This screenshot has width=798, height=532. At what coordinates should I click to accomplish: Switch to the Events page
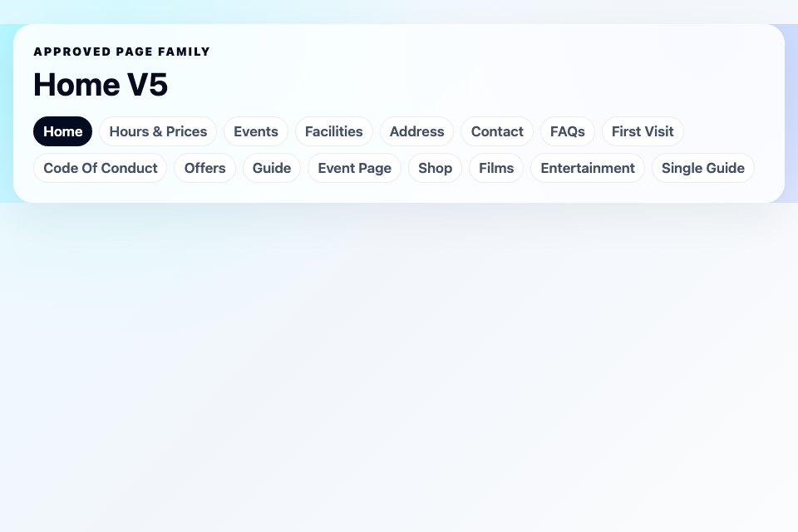point(255,131)
